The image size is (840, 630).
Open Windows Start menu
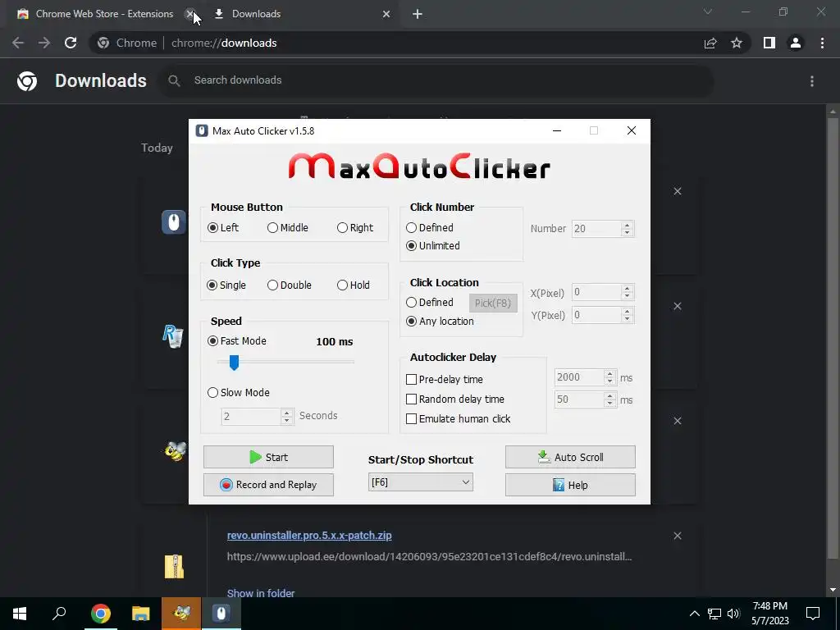click(x=20, y=614)
